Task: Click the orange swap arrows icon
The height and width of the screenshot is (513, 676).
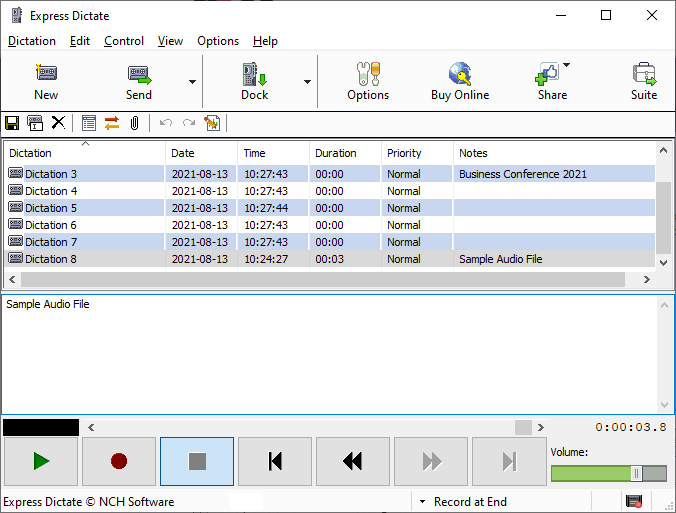Action: (x=112, y=123)
